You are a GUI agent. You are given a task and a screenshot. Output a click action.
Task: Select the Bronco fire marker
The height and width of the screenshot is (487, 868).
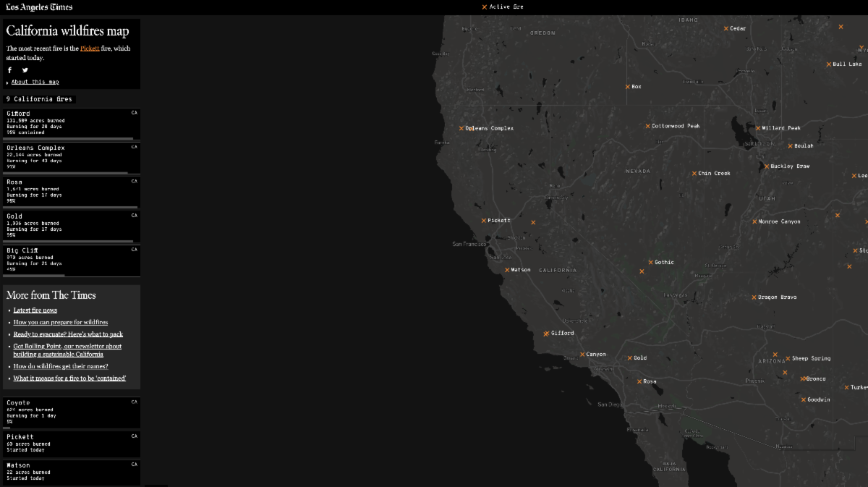point(804,378)
